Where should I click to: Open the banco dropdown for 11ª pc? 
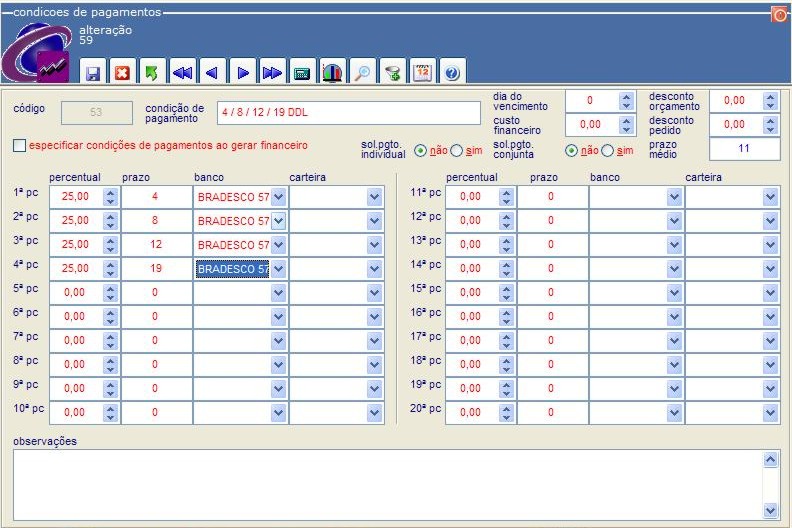coord(674,197)
